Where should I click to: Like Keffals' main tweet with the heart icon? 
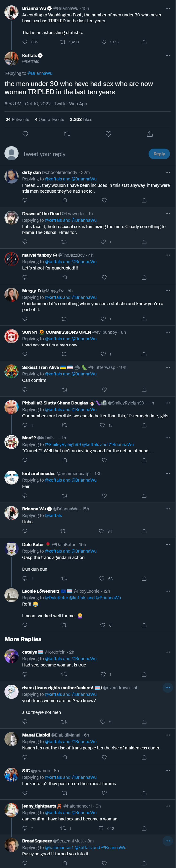pyautogui.click(x=108, y=134)
